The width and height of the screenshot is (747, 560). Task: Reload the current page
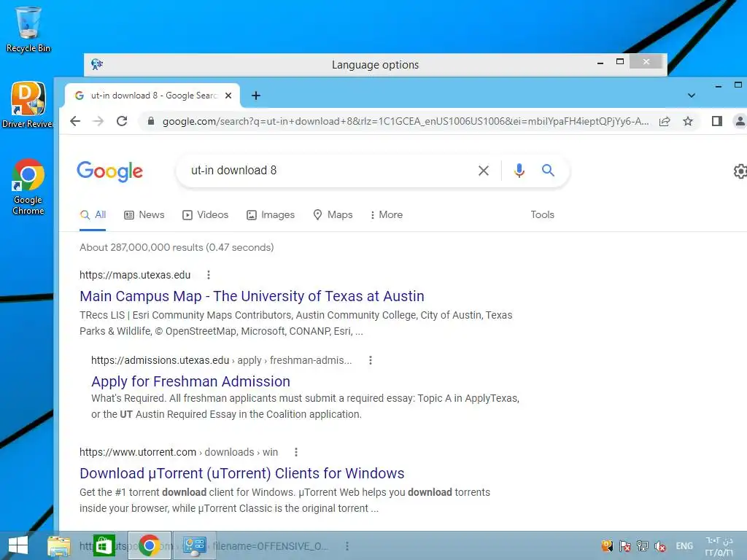pyautogui.click(x=122, y=121)
